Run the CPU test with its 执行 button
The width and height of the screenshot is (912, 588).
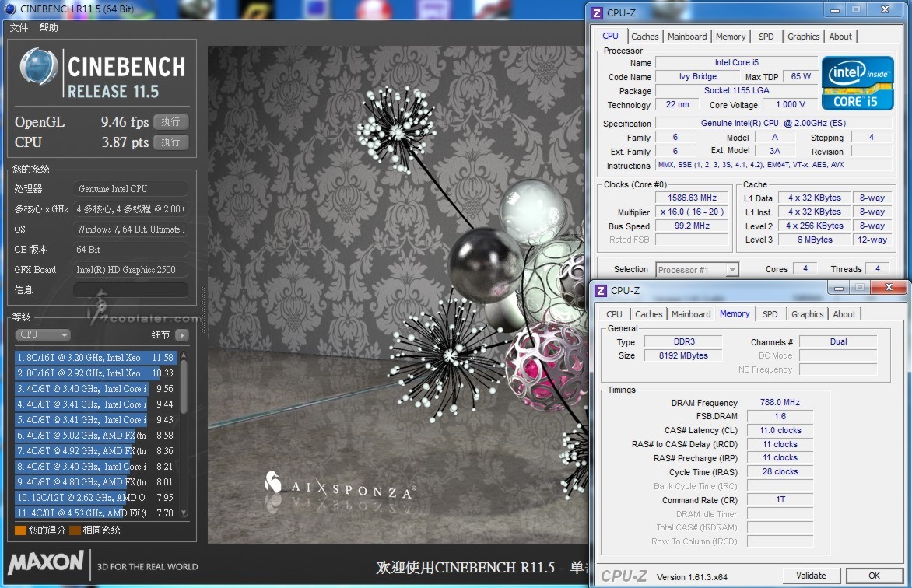(171, 142)
